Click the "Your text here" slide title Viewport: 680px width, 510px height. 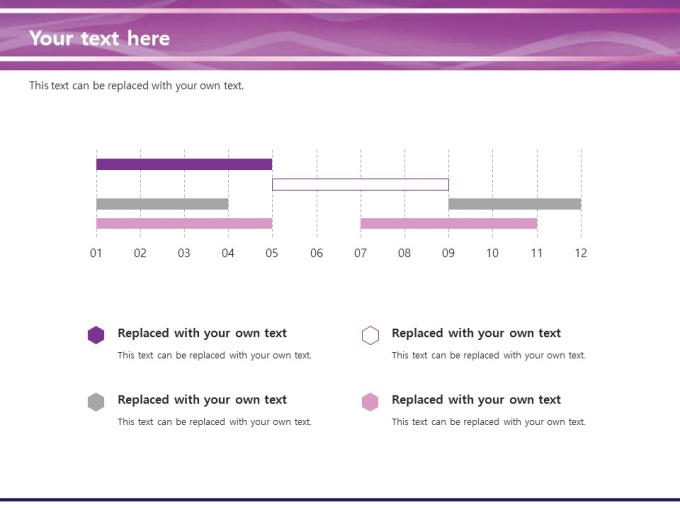tap(100, 39)
